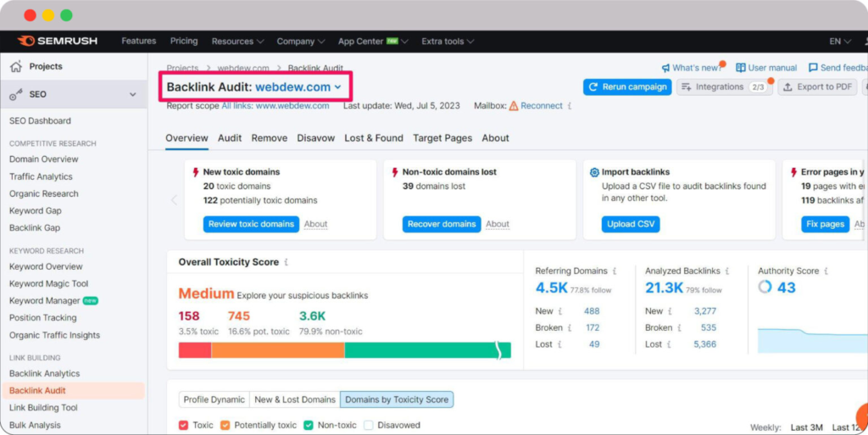This screenshot has width=868, height=435.
Task: Click info icon next to Referring Domains Lost
Action: point(559,345)
